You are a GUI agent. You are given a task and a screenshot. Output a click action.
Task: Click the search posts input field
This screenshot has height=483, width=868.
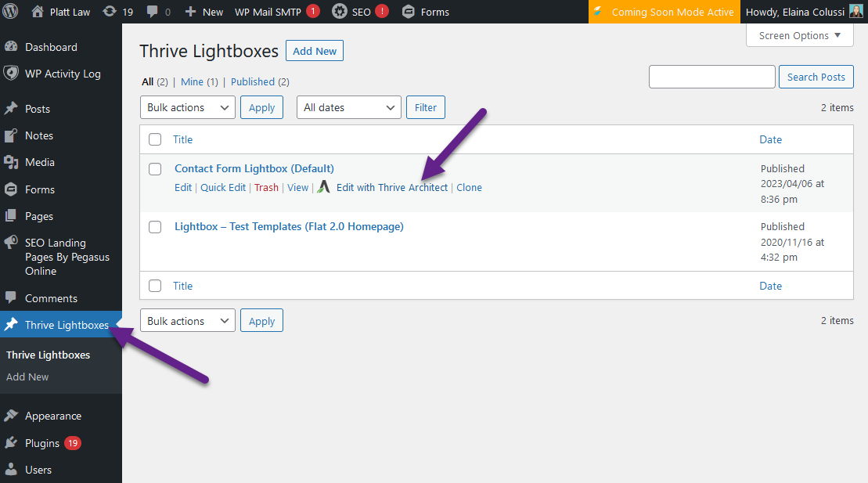pos(712,77)
